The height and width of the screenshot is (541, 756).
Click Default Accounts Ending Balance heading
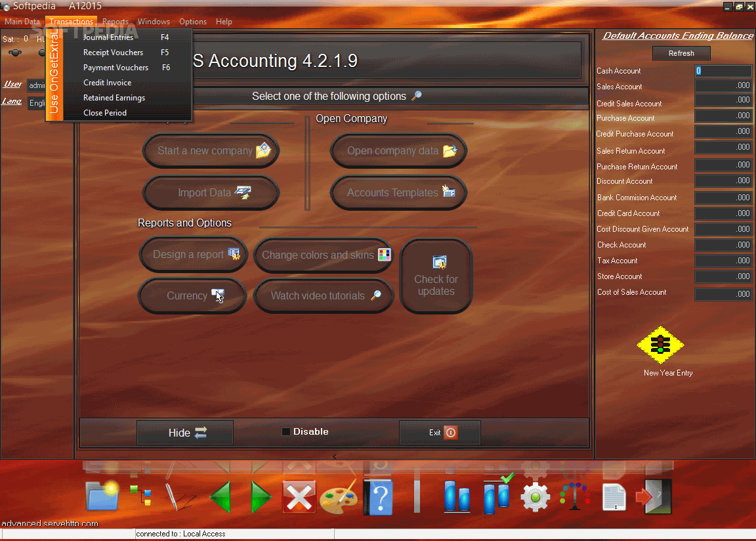point(678,35)
